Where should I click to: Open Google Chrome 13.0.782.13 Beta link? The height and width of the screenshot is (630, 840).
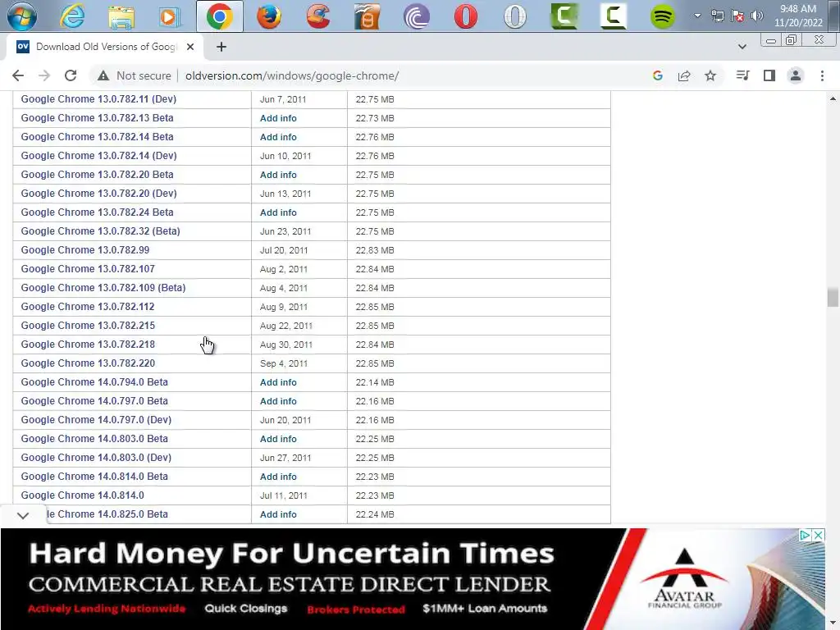coord(97,118)
